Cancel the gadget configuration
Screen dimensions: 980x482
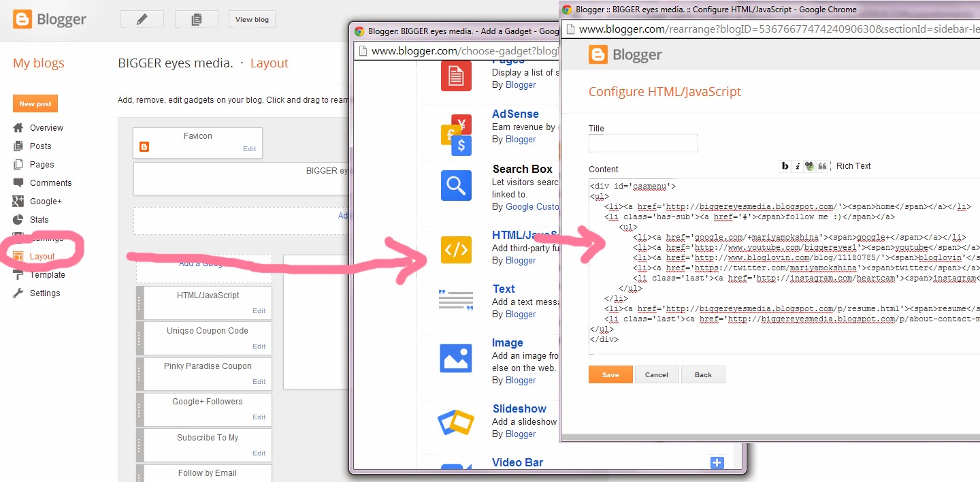click(656, 374)
